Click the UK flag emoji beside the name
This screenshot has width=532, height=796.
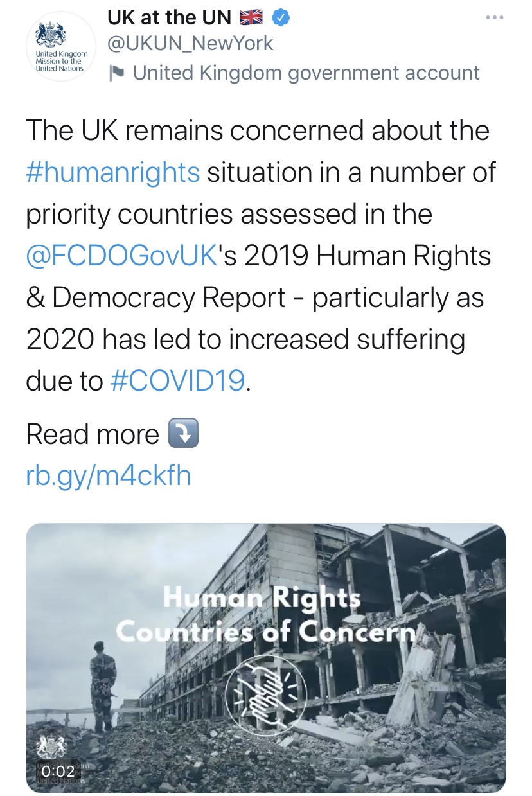click(x=252, y=18)
